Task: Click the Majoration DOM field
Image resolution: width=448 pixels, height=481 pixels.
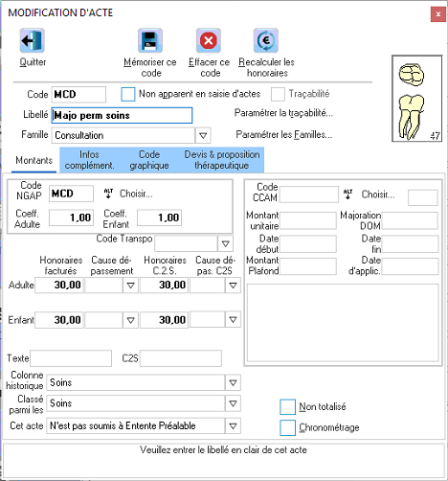Action: tap(410, 220)
